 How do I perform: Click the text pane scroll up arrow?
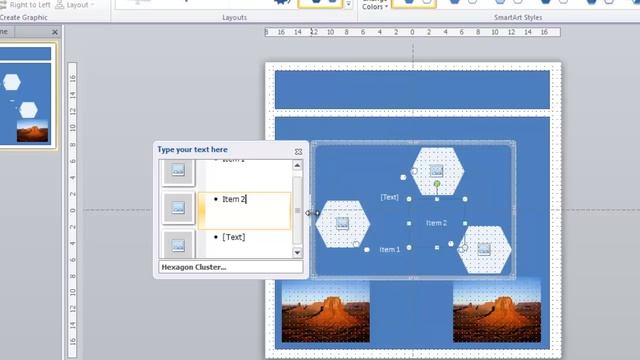[x=297, y=165]
